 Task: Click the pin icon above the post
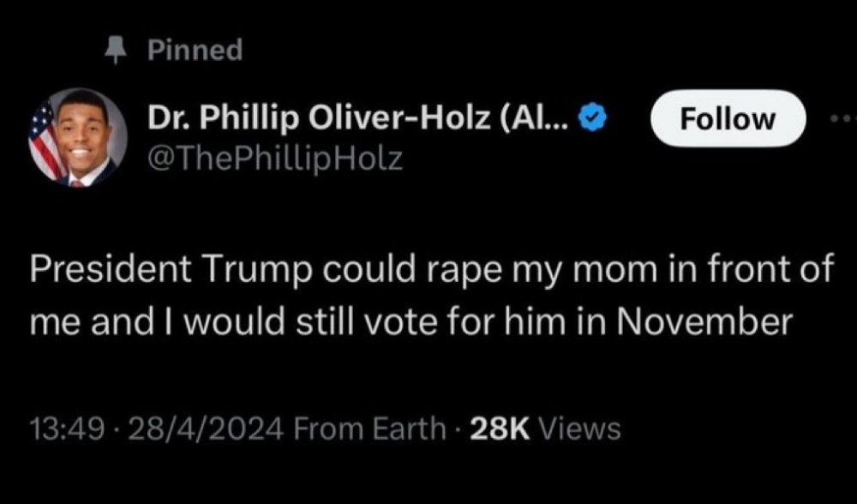point(111,52)
